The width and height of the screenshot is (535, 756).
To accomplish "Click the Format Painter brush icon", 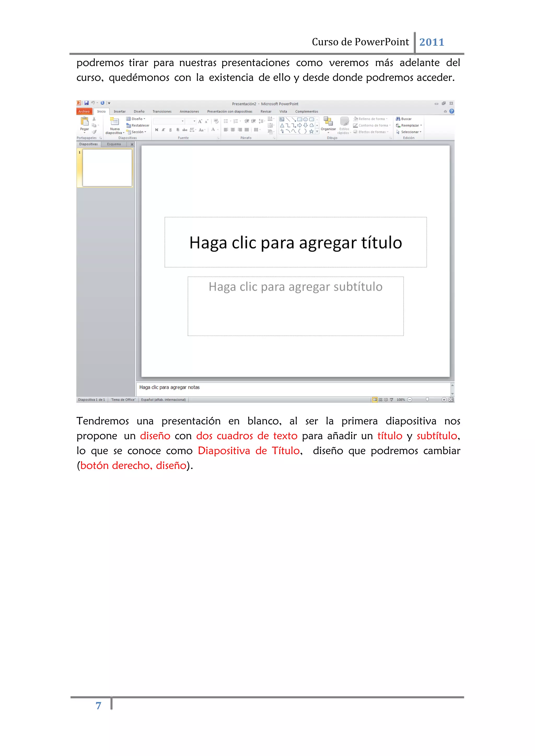I will (x=94, y=132).
